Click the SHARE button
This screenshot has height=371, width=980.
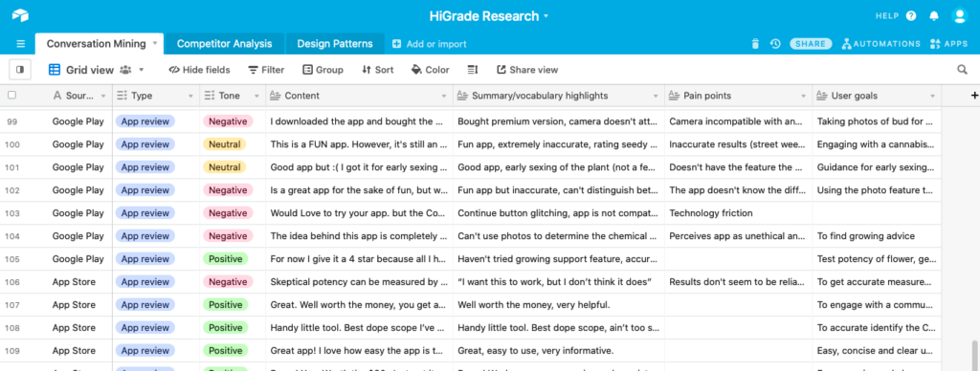[x=811, y=44]
